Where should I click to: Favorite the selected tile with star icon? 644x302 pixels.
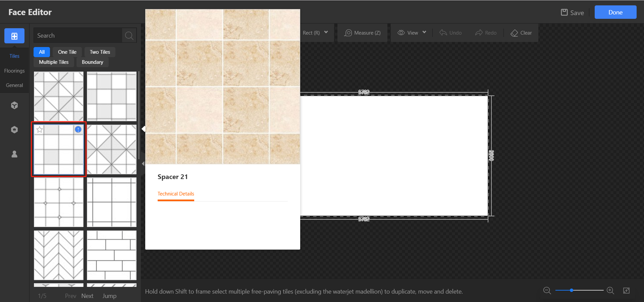tap(40, 130)
